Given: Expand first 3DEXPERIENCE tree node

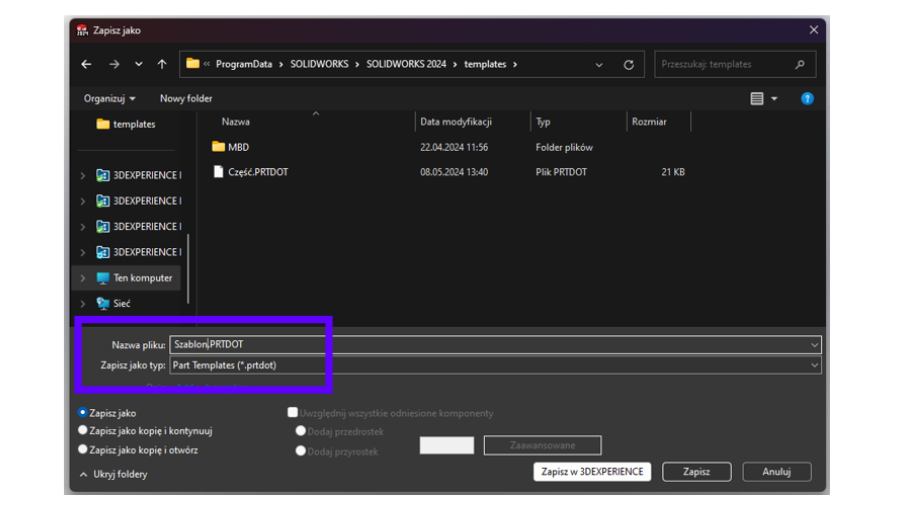Looking at the screenshot, I should [x=83, y=176].
